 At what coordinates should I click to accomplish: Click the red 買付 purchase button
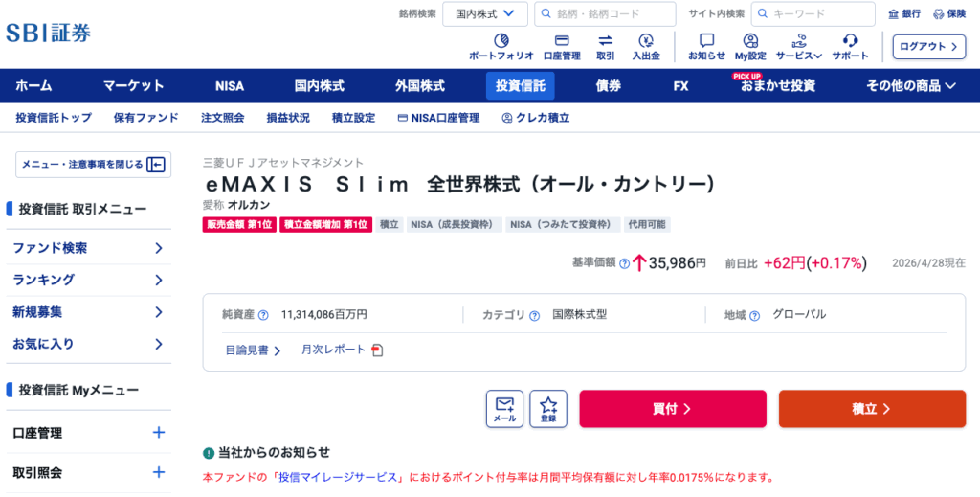tap(672, 409)
